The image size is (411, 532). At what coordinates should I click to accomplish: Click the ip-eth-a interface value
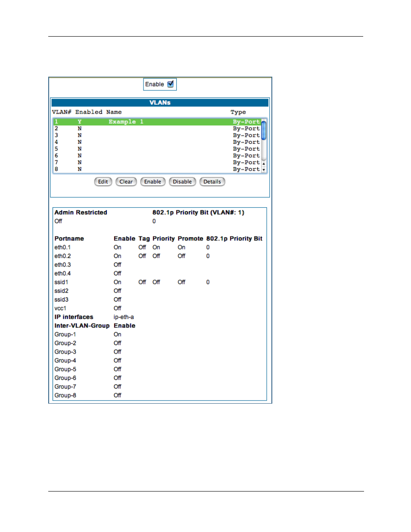click(x=124, y=317)
